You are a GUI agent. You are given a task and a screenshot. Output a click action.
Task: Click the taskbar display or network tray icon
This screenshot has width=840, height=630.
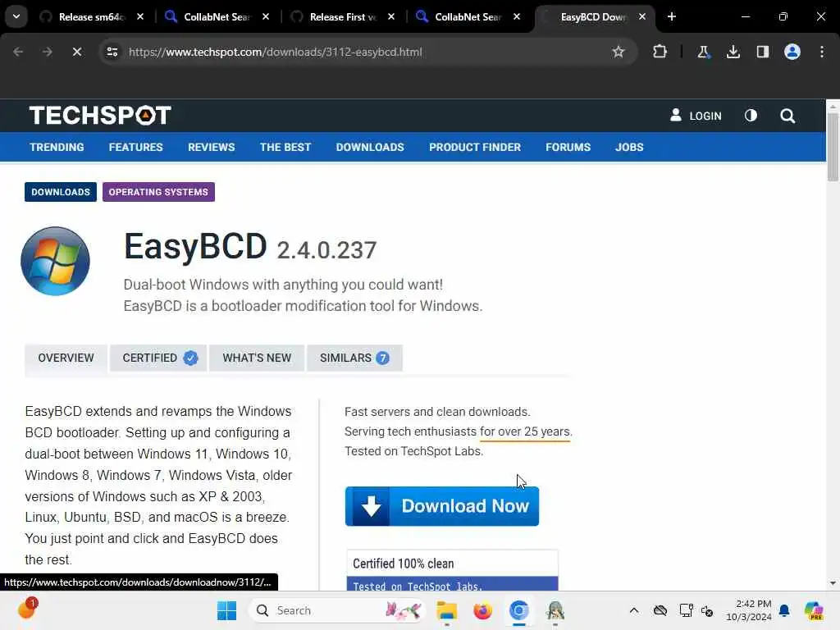tap(686, 610)
